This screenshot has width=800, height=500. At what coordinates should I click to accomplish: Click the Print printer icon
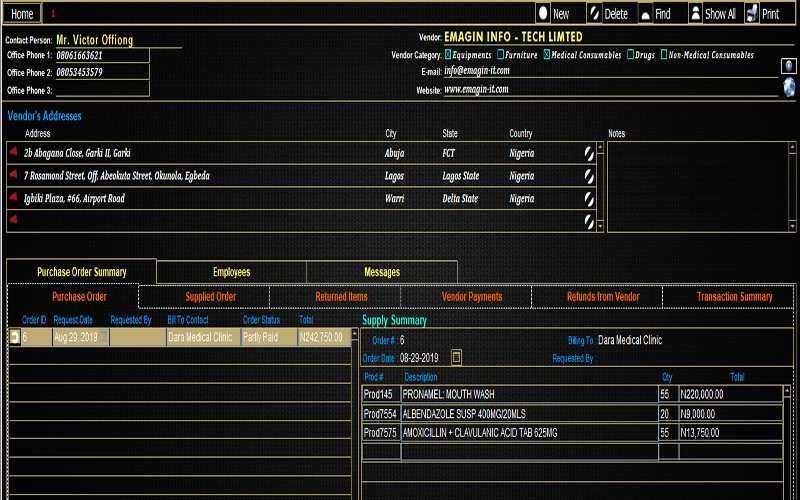tap(752, 13)
